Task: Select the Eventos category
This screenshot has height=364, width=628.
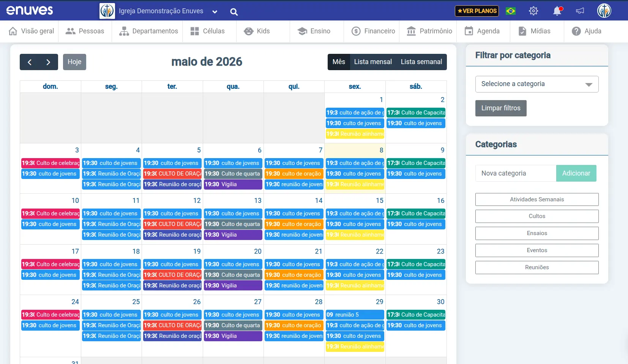Action: (537, 250)
